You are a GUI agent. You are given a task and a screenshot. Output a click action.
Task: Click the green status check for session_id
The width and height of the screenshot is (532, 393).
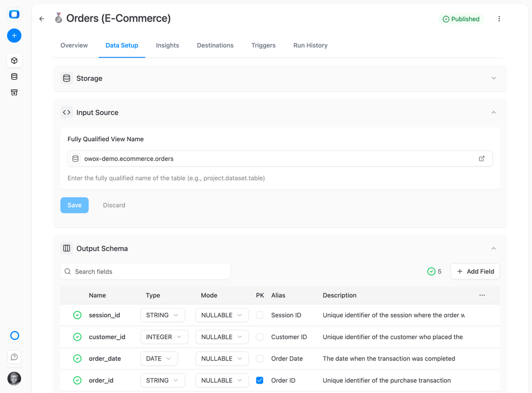click(x=77, y=315)
